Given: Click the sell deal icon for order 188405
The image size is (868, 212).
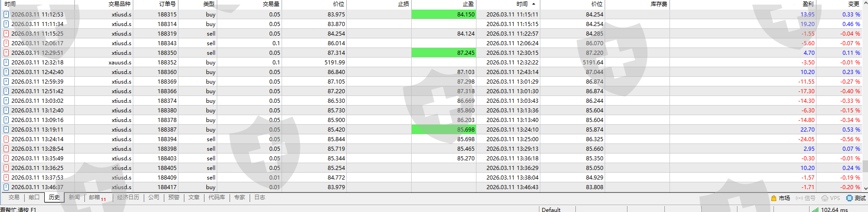Looking at the screenshot, I should (x=6, y=168).
